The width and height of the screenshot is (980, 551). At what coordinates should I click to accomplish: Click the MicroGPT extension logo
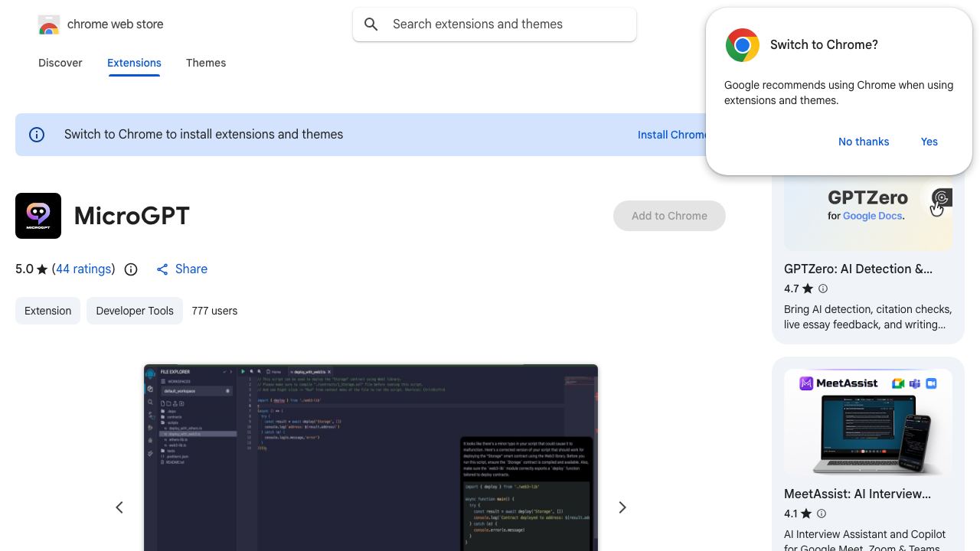click(x=38, y=216)
